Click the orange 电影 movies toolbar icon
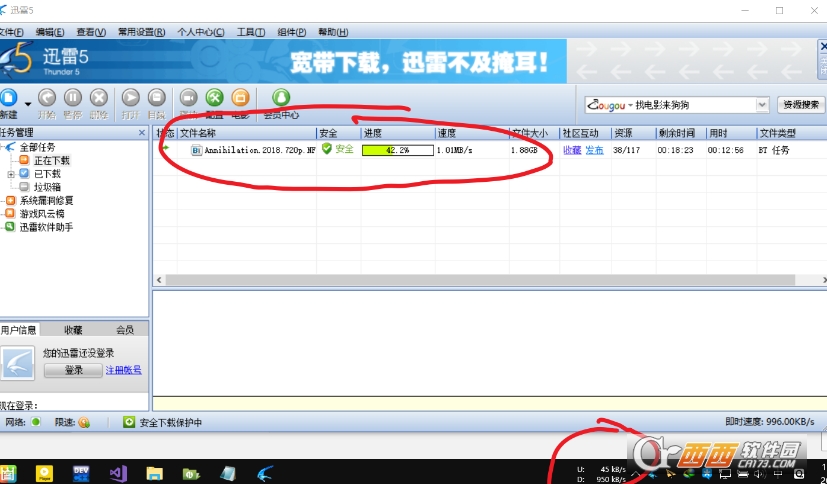This screenshot has height=484, width=827. pyautogui.click(x=240, y=99)
